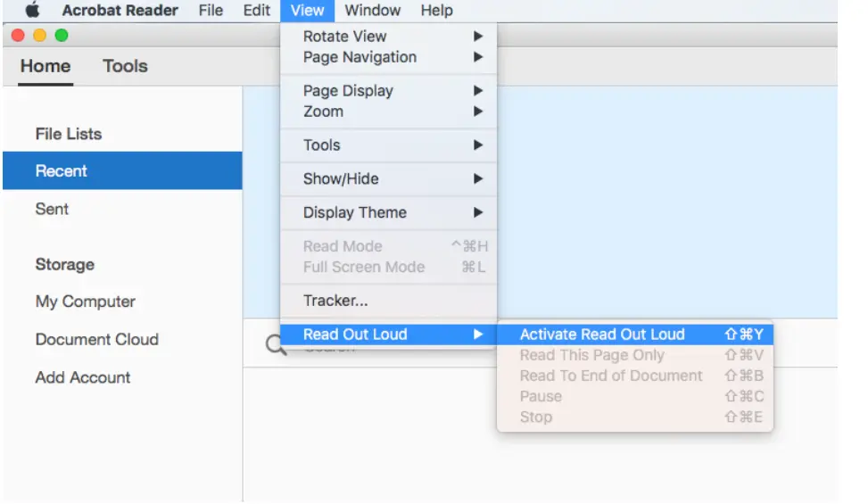
Task: Choose Full Screen Mode menu item
Action: pyautogui.click(x=389, y=268)
